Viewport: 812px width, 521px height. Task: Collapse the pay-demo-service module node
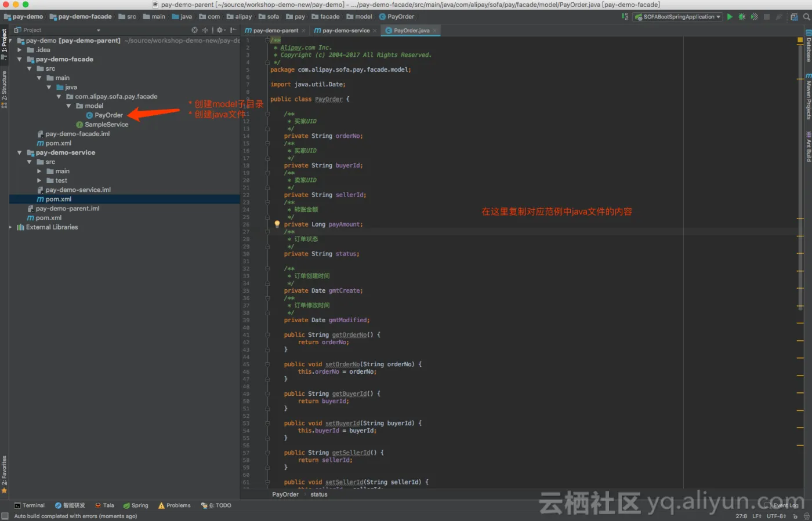coord(19,152)
